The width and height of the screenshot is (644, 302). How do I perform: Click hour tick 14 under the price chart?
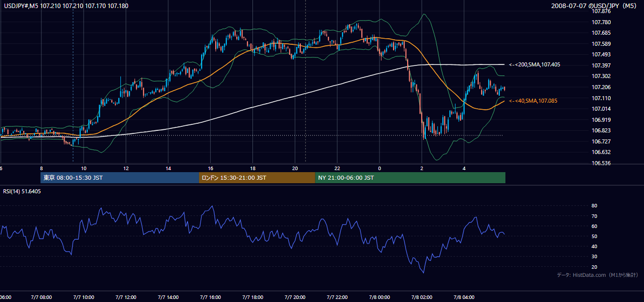168,169
